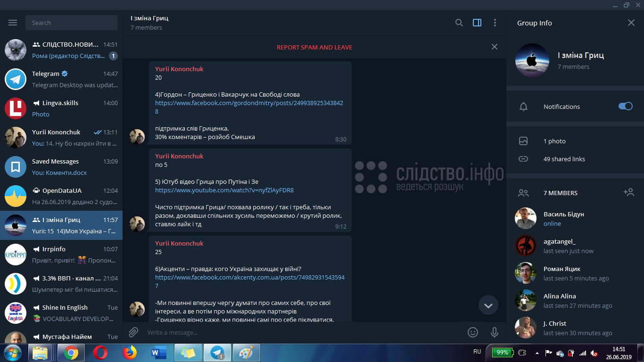Image resolution: width=644 pixels, height=362 pixels.
Task: Click the Saved Messages bookmark avatar
Action: [16, 167]
